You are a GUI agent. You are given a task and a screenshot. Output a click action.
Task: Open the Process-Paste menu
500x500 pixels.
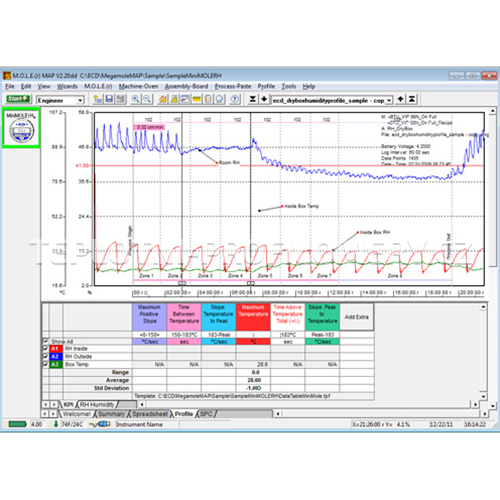[233, 86]
